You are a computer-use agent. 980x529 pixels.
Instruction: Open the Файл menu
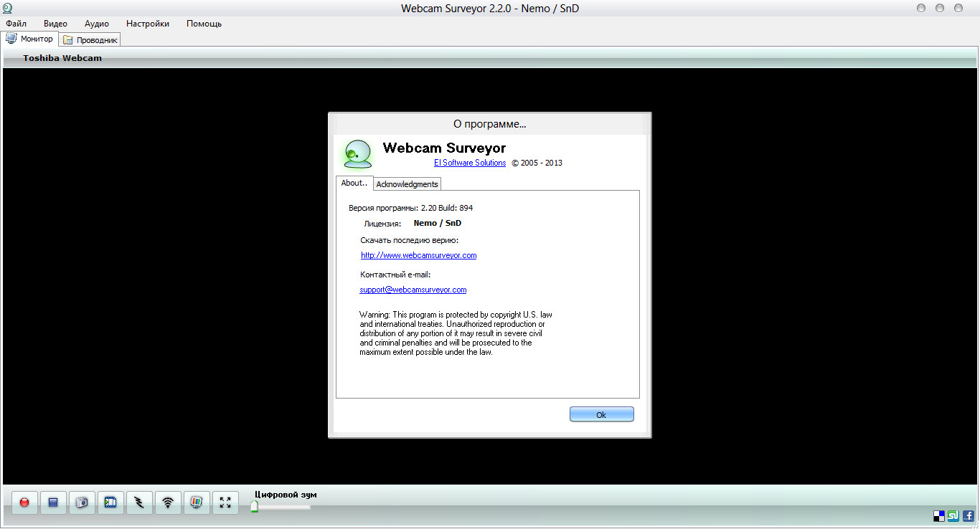tap(16, 24)
